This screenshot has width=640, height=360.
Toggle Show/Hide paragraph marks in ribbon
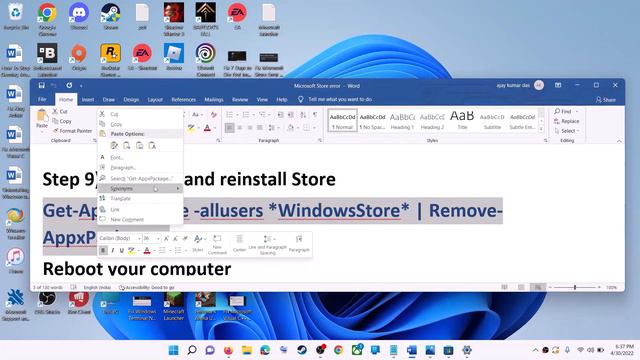[x=315, y=115]
